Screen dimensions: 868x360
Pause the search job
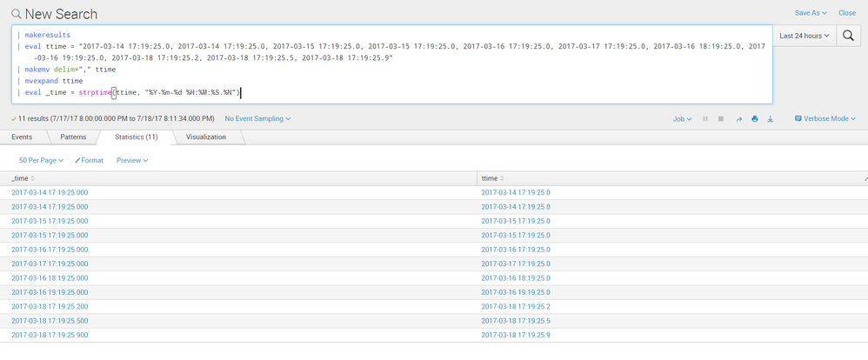tap(705, 119)
